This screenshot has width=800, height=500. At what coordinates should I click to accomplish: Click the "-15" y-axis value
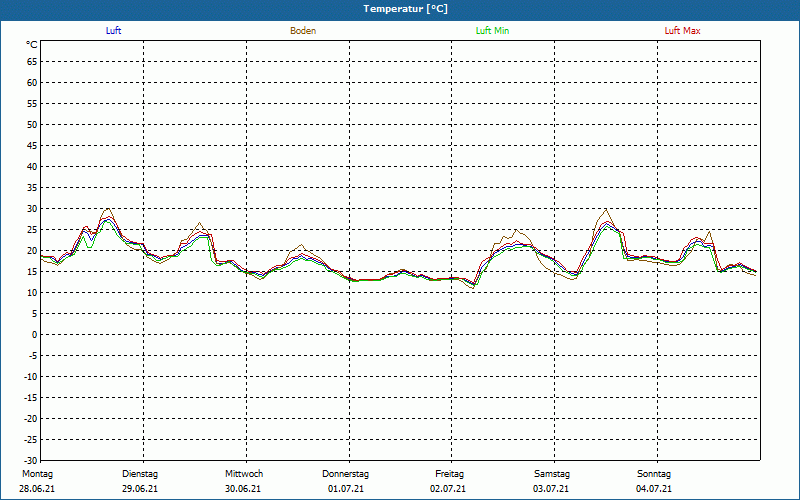pyautogui.click(x=31, y=398)
